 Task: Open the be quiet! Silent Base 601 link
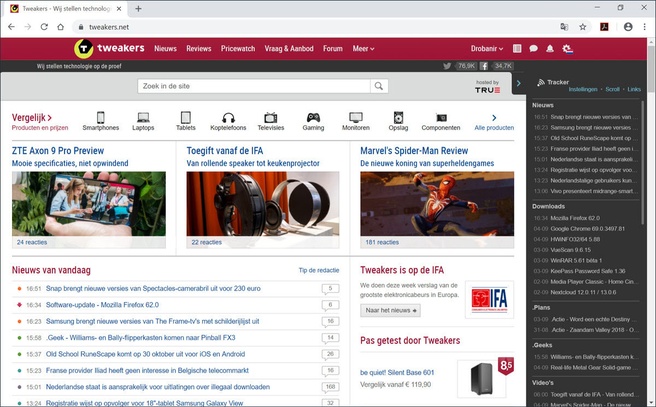tap(397, 372)
